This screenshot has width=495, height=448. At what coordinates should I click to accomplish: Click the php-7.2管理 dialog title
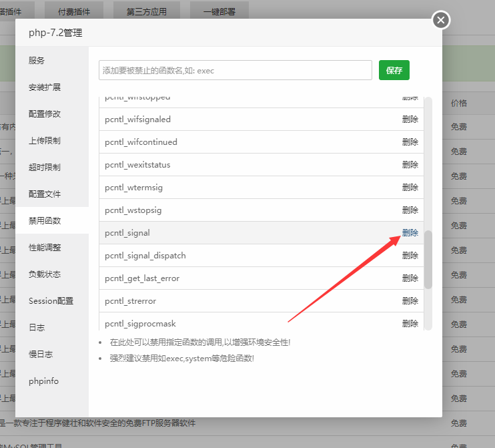[55, 33]
